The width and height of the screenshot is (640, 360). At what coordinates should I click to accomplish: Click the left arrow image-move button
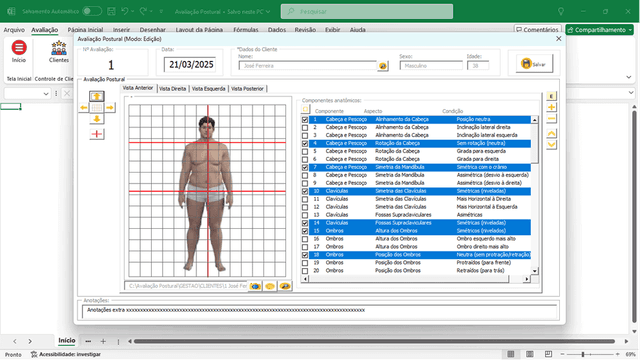(x=84, y=108)
